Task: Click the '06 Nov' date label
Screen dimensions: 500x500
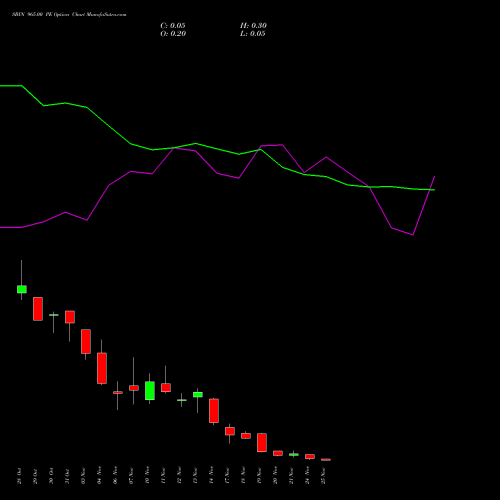Action: click(115, 476)
